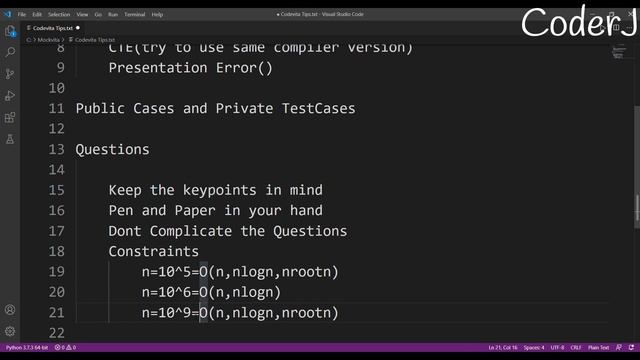This screenshot has height=360, width=640.
Task: Open the Testing flask icon
Action: (10, 139)
